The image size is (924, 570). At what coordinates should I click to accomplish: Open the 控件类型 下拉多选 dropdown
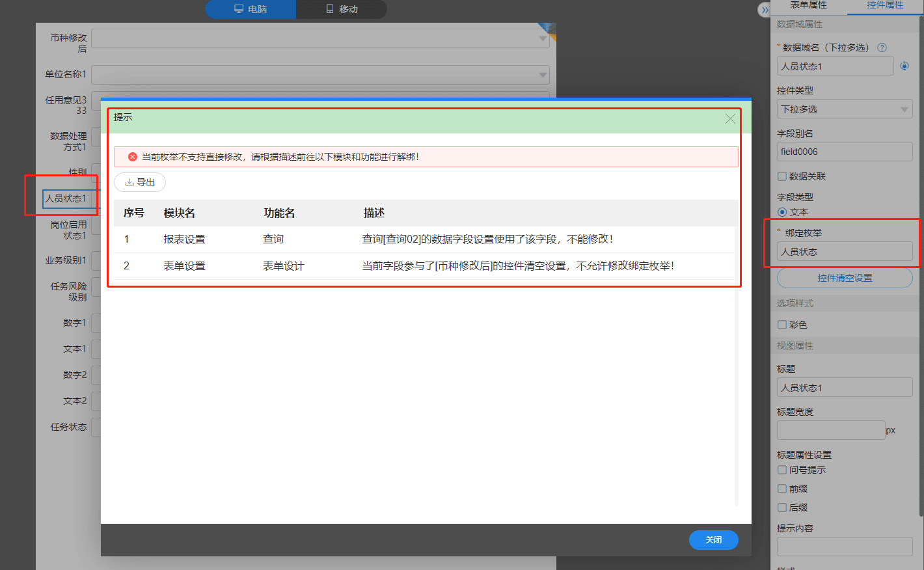pos(845,109)
